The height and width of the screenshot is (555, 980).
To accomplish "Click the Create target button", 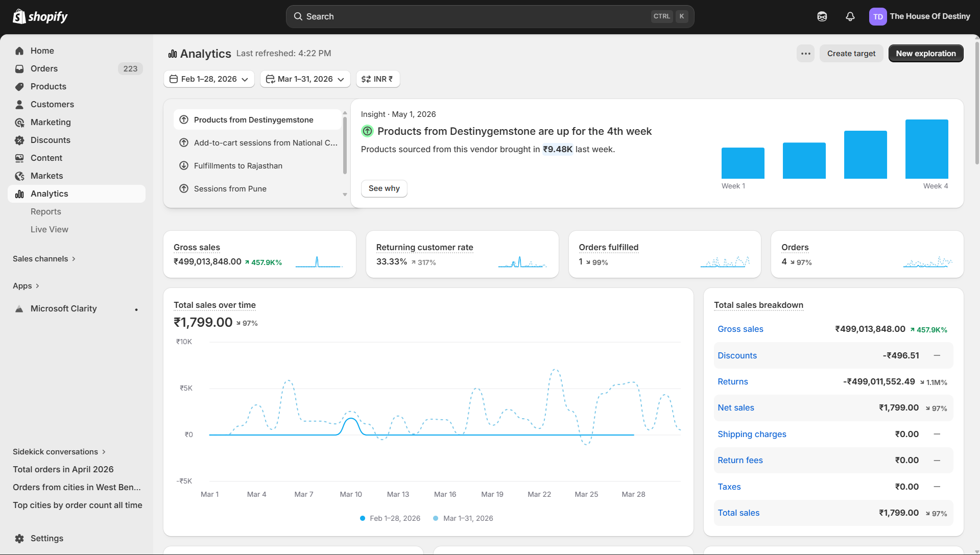I will click(851, 54).
